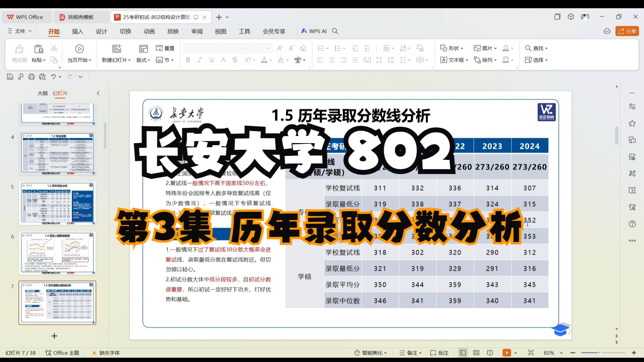Open the font color dropdown arrow
The height and width of the screenshot is (362, 644).
[271, 60]
